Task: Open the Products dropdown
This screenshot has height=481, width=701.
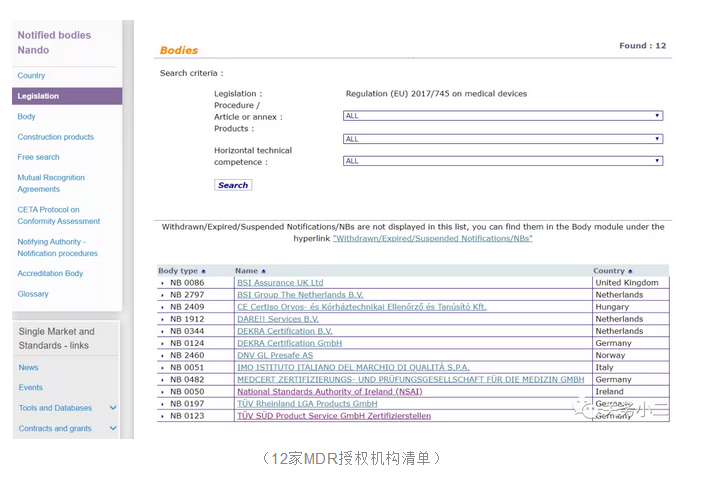Action: [x=502, y=138]
